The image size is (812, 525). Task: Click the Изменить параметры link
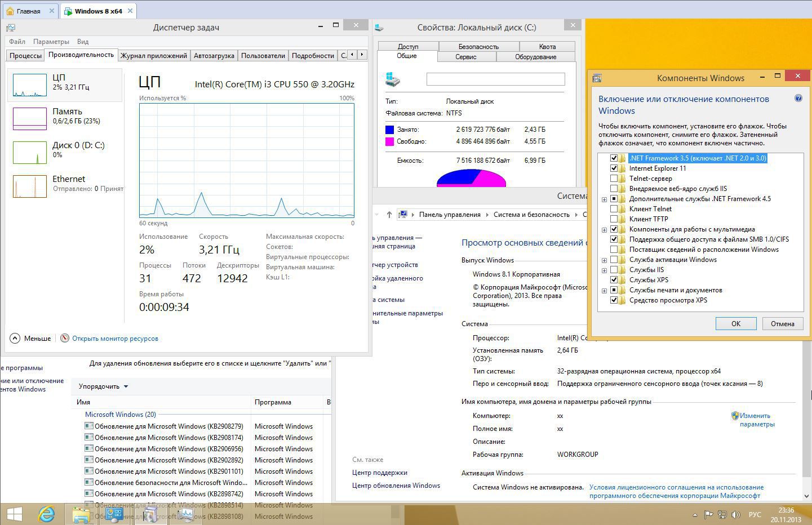pos(757,420)
